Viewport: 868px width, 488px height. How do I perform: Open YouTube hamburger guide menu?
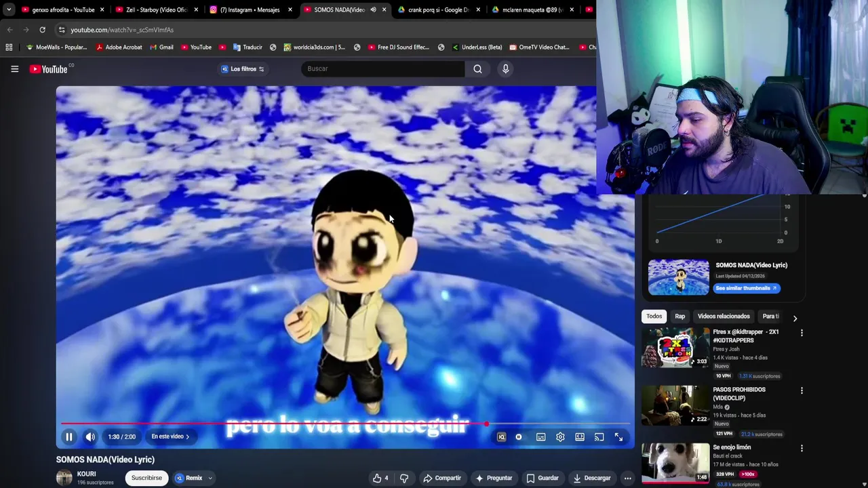click(x=14, y=68)
